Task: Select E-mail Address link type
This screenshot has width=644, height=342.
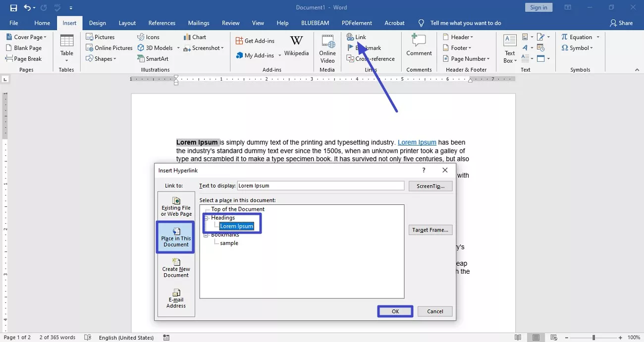Action: [176, 298]
